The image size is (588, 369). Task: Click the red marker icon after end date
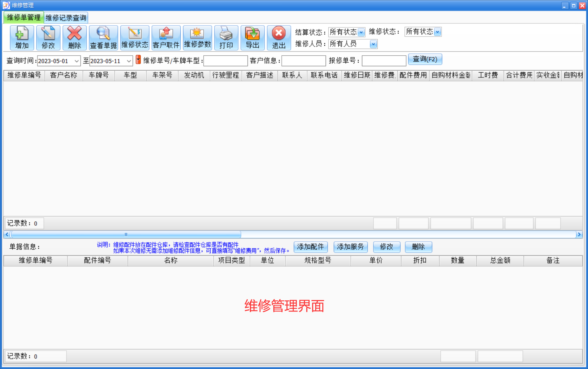click(138, 60)
